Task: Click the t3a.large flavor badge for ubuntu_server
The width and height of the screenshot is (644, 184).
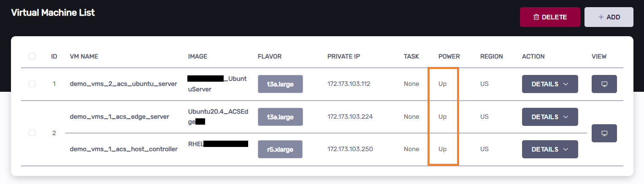Action: 280,84
